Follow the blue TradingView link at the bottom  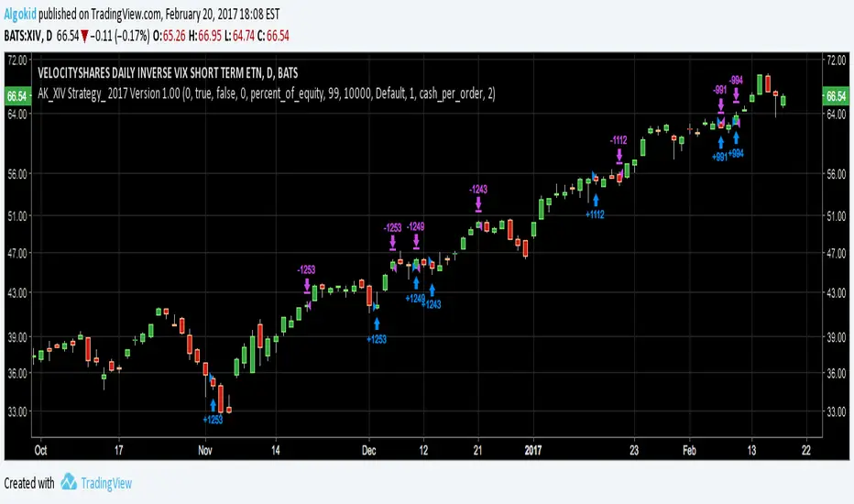point(106,483)
